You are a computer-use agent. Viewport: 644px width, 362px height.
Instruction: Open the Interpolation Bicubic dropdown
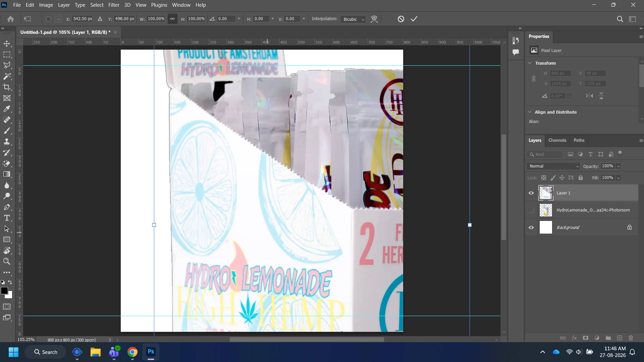click(x=353, y=19)
